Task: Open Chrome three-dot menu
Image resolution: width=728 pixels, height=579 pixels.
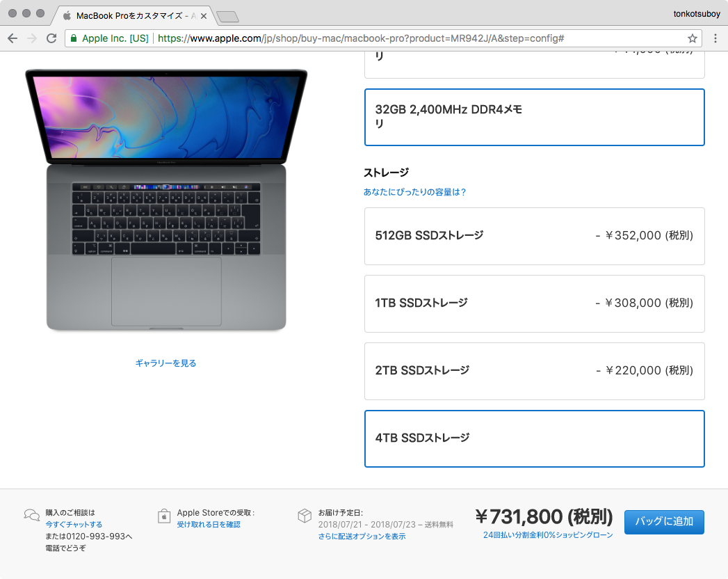Action: [x=715, y=38]
